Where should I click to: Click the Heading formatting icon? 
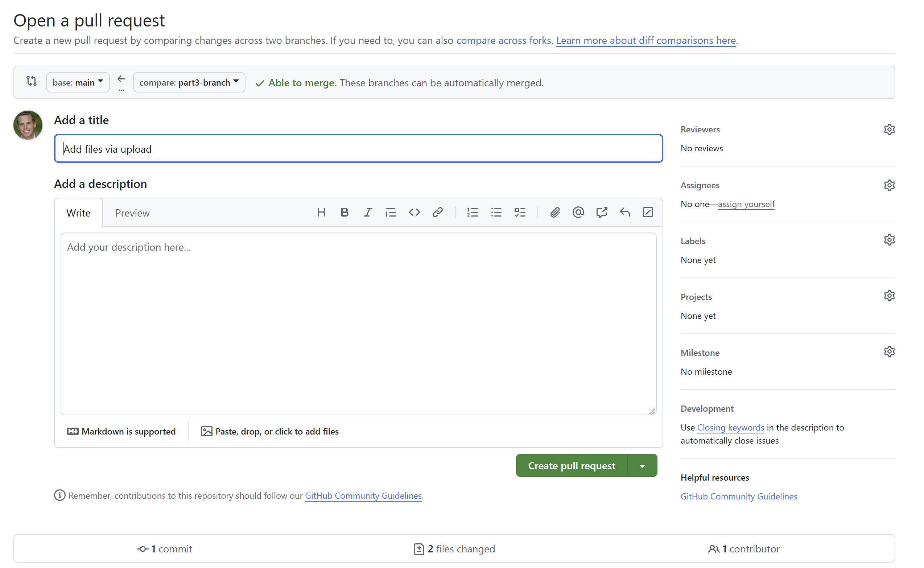[321, 213]
